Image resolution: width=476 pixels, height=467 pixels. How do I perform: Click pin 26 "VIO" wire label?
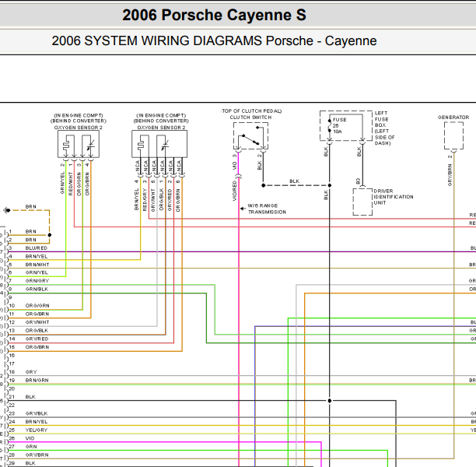(x=30, y=438)
